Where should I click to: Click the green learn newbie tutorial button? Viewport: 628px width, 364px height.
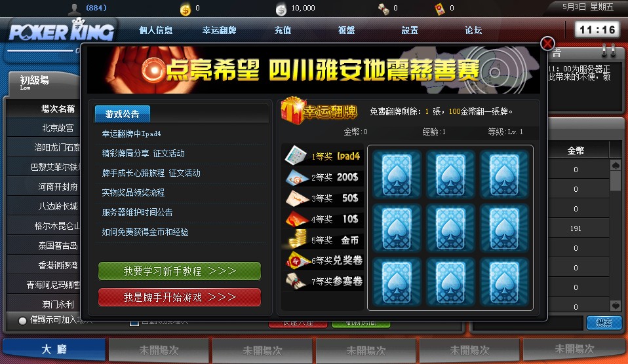tap(180, 271)
